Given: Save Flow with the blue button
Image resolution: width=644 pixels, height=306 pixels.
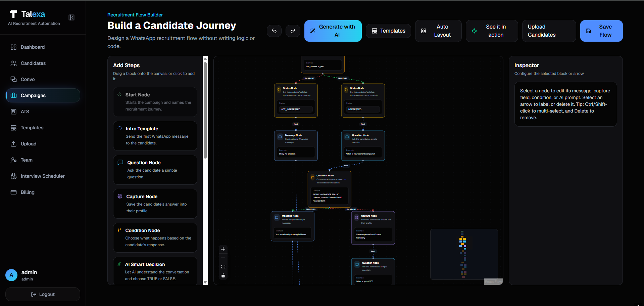Looking at the screenshot, I should click(601, 31).
